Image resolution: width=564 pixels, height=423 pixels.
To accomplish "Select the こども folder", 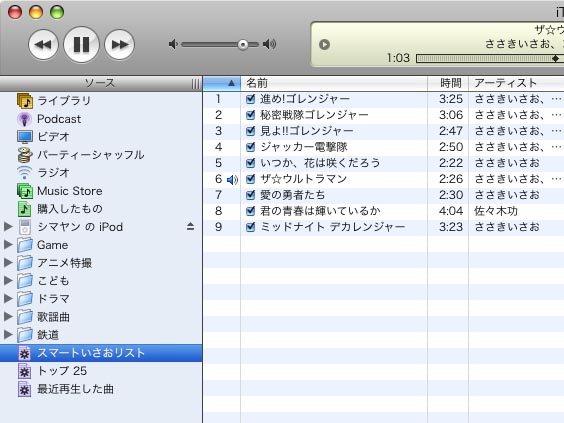I will coord(43,281).
